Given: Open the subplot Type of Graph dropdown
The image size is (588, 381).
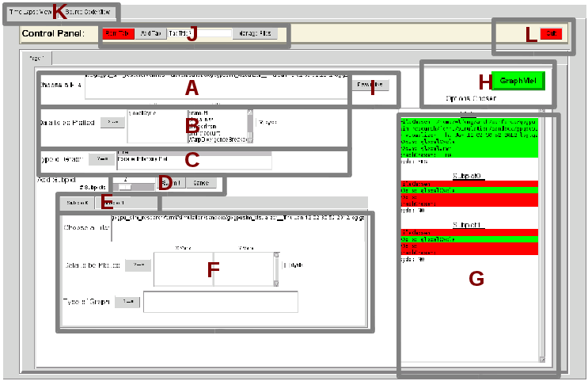Looking at the screenshot, I should pos(127,302).
